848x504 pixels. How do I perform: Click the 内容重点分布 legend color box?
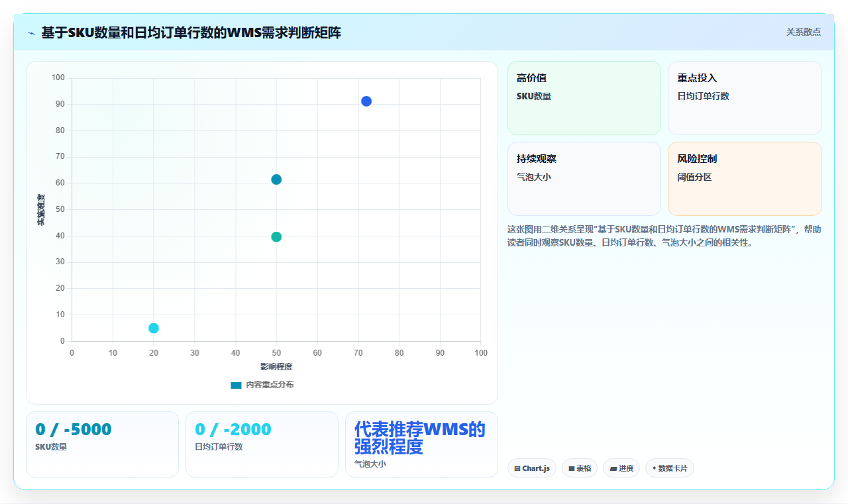click(236, 385)
